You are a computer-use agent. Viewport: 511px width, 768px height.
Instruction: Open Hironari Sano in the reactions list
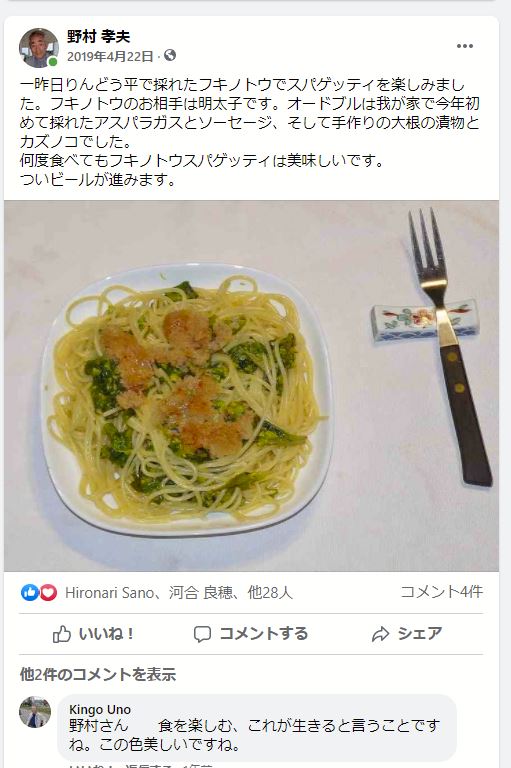tap(110, 593)
